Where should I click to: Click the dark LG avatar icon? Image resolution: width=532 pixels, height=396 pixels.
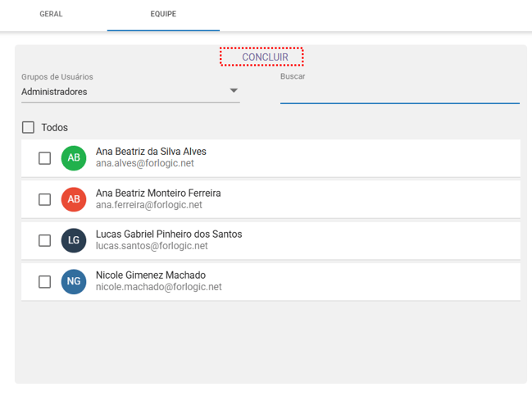[x=74, y=240]
